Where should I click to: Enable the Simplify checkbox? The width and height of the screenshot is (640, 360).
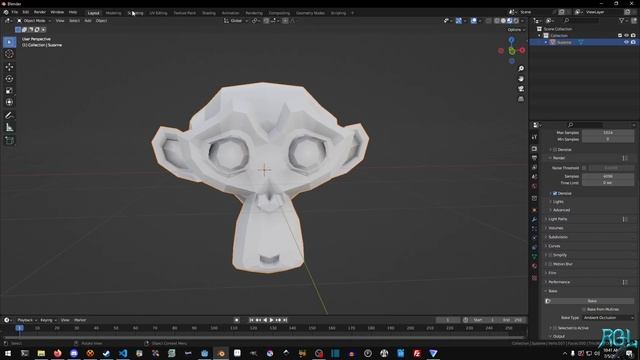[550, 255]
